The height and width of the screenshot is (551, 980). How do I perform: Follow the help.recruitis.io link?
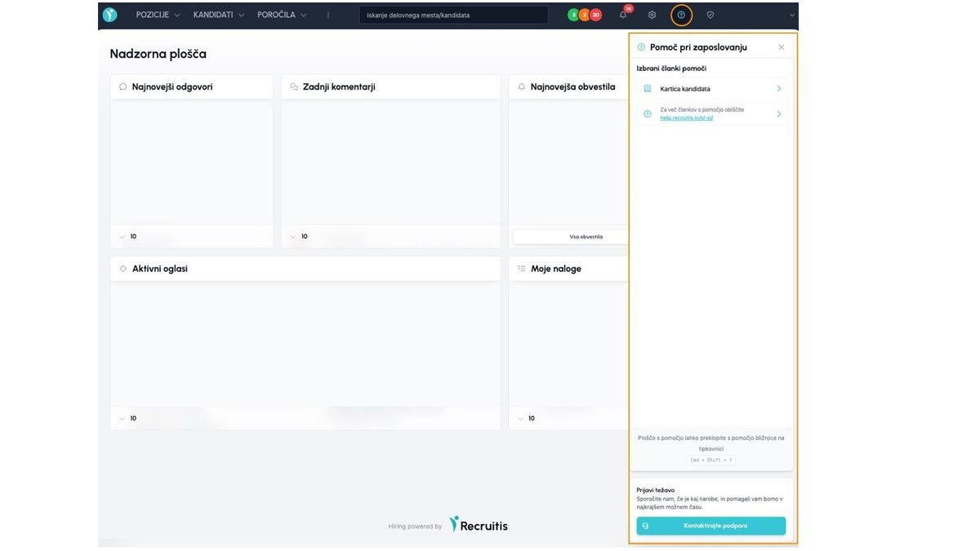coord(687,118)
